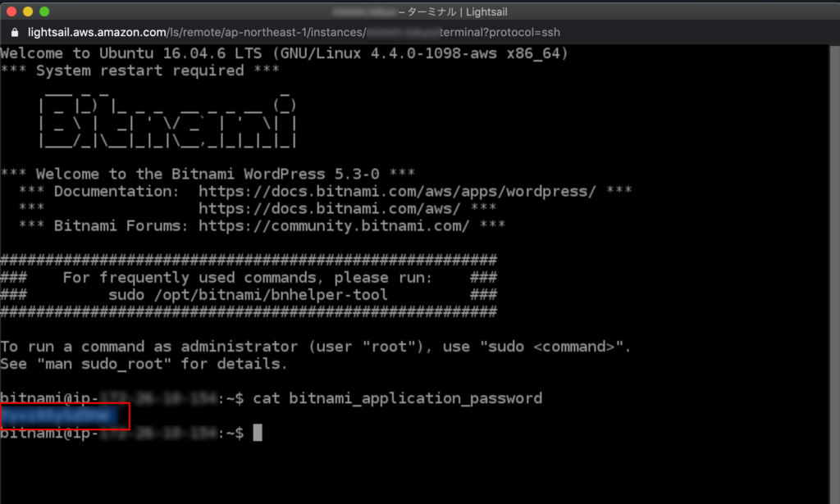Click the highlighted blurred password output
The image size is (840, 504).
[65, 415]
